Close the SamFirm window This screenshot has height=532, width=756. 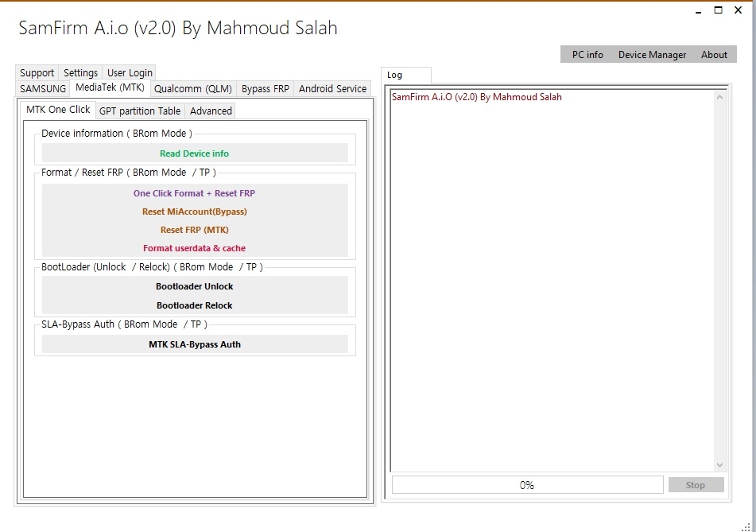[x=739, y=10]
